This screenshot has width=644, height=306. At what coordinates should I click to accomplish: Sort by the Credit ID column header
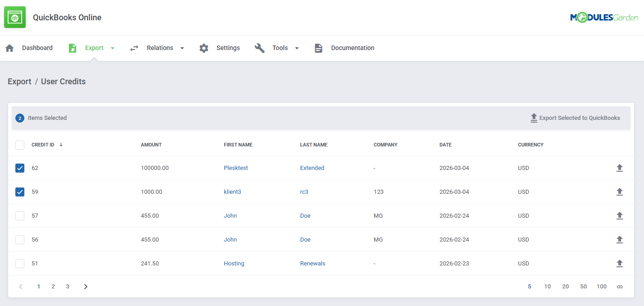coord(43,145)
